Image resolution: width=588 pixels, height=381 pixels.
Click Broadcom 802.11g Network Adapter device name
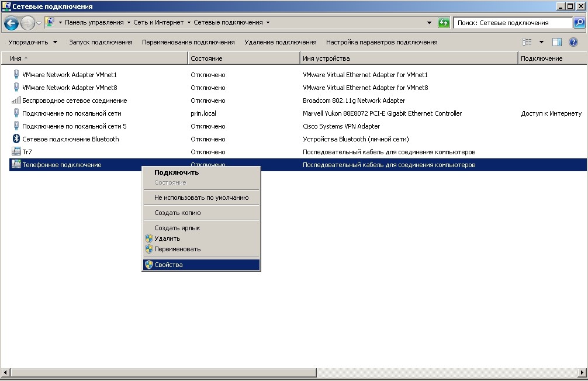[x=354, y=101]
